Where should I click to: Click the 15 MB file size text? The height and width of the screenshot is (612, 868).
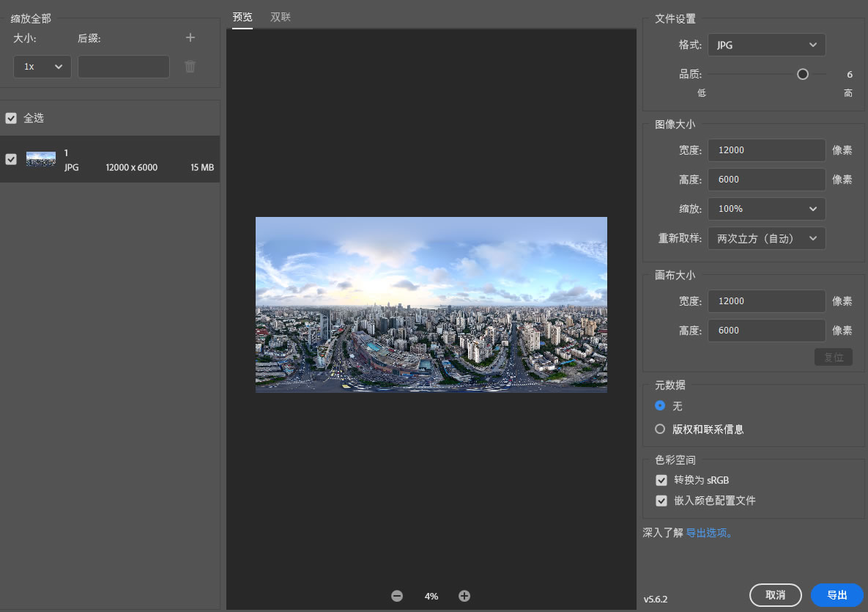click(202, 167)
